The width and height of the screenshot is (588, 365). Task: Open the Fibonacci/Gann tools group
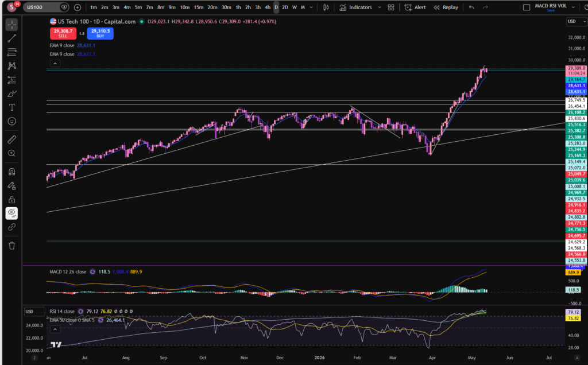coord(12,52)
